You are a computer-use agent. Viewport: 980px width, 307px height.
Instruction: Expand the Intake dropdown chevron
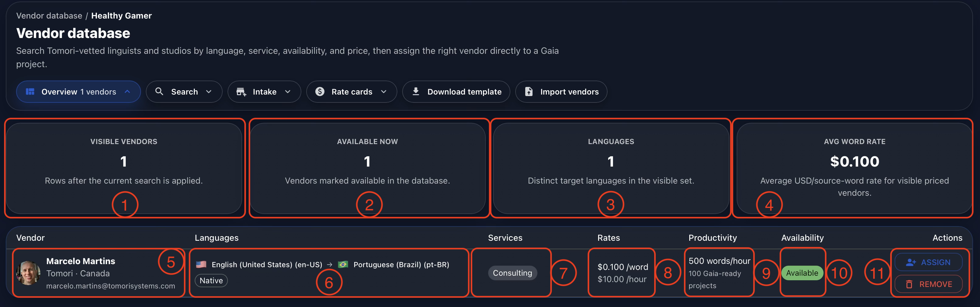(288, 92)
